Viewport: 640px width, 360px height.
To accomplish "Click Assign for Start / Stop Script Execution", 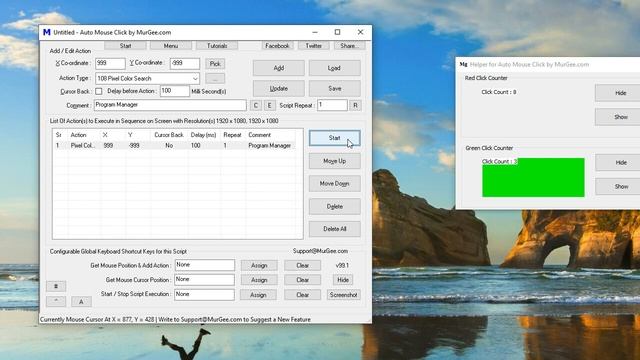I will (x=259, y=295).
